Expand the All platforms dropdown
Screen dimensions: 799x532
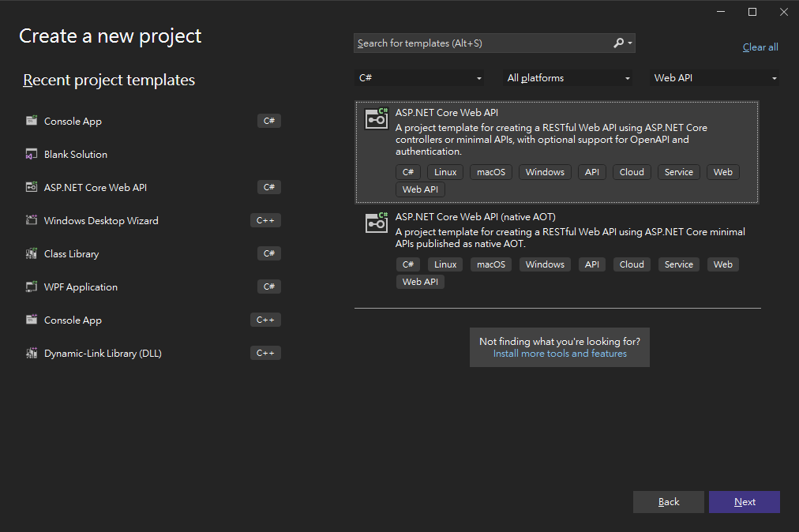(x=568, y=78)
